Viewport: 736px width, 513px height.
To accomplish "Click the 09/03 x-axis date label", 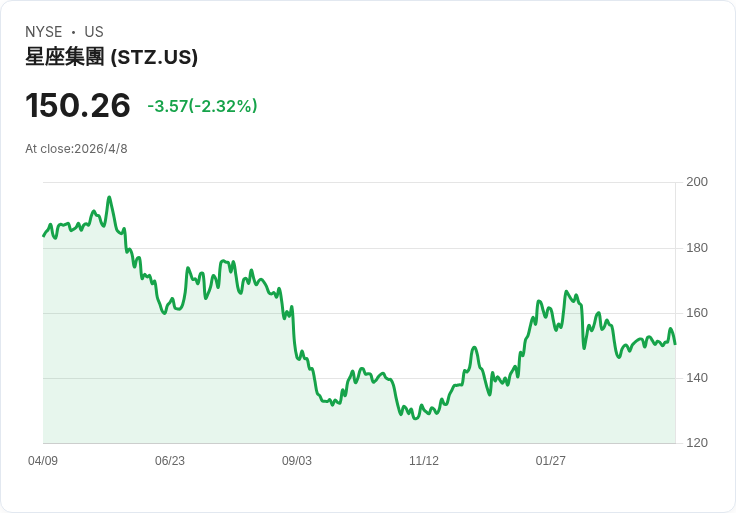I will 297,461.
